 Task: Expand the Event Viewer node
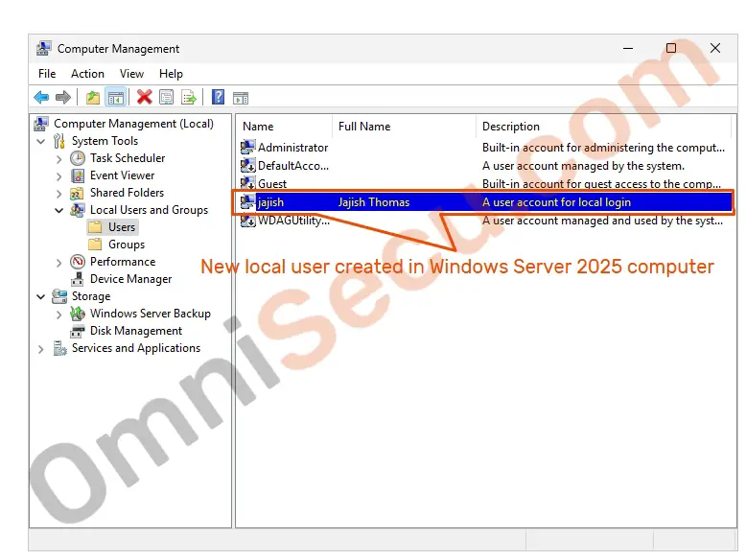point(59,176)
